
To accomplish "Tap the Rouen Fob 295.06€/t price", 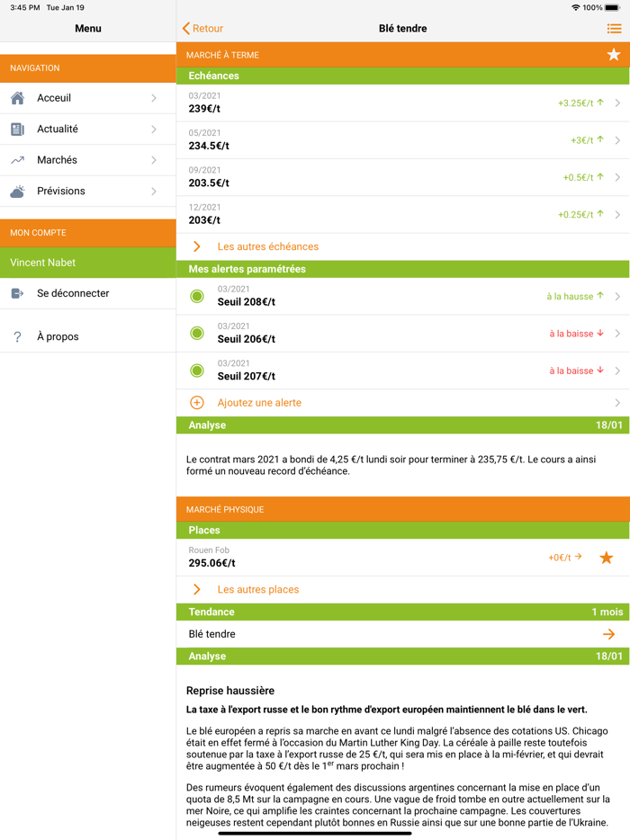I will pyautogui.click(x=211, y=563).
